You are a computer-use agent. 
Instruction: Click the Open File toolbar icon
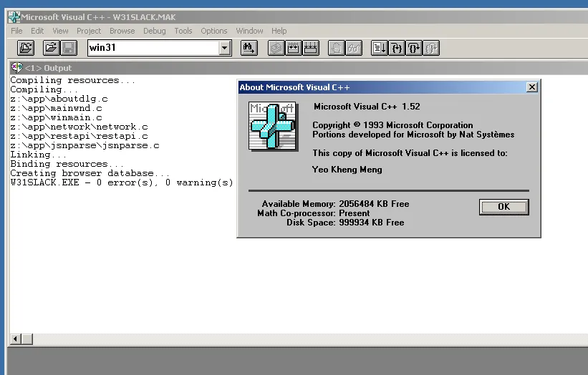pos(52,48)
